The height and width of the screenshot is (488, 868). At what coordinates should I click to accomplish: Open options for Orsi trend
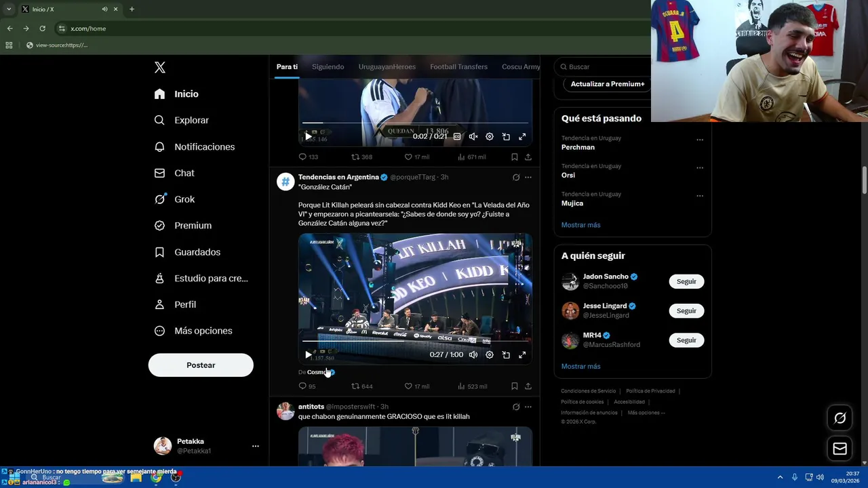click(x=700, y=167)
